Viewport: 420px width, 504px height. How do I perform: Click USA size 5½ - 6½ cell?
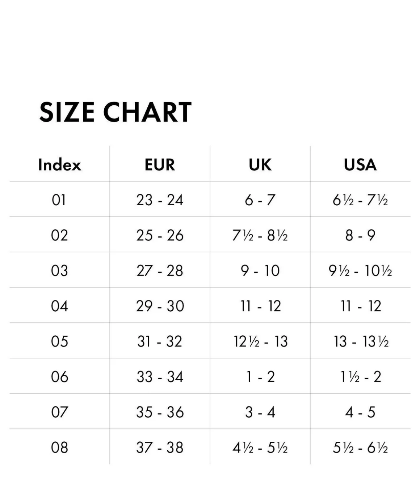click(x=360, y=448)
